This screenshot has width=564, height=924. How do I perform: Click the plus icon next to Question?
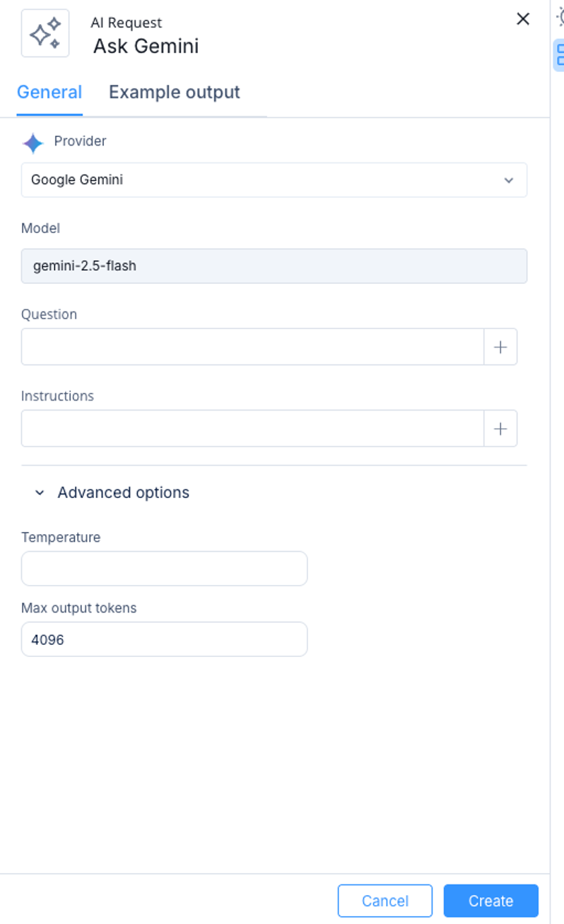point(500,347)
